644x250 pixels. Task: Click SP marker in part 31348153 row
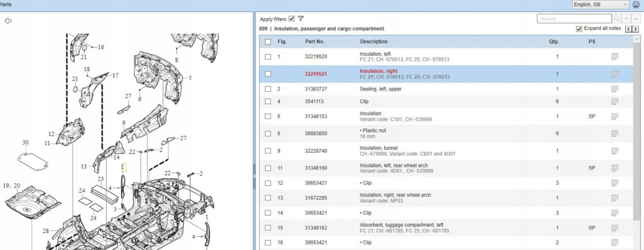(x=592, y=117)
